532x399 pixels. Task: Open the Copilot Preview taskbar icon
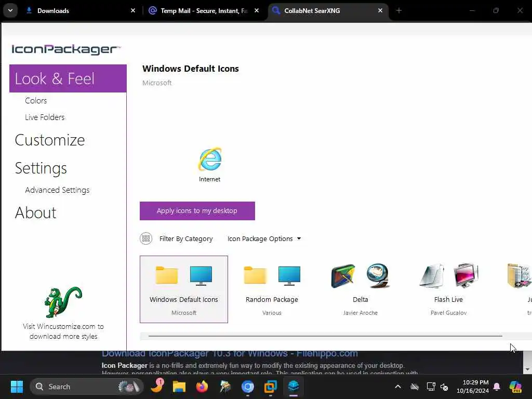515,387
